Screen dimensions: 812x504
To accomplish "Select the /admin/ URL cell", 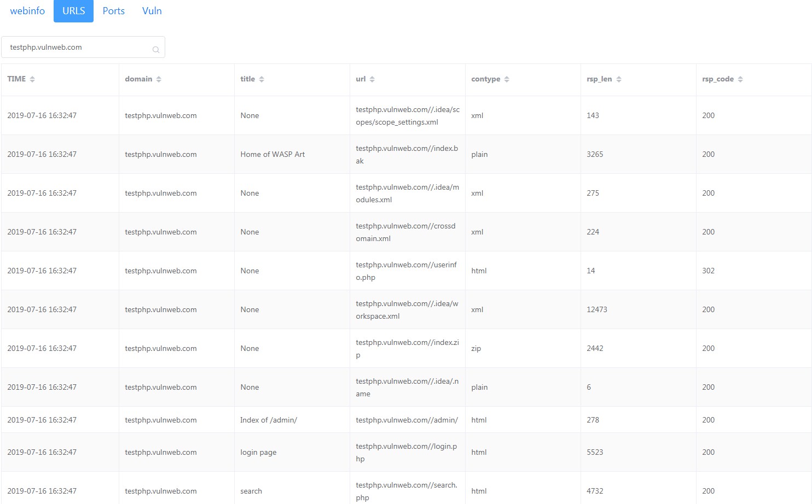I will click(x=408, y=420).
